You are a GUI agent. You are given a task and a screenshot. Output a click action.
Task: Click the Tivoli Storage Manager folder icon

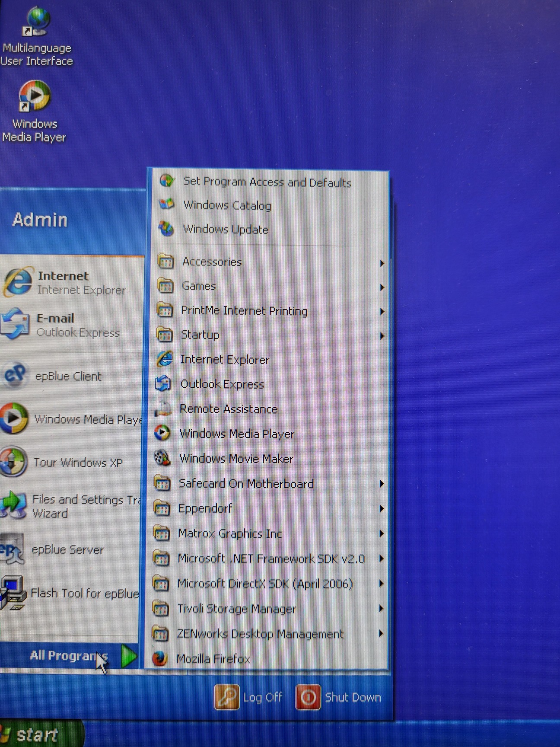click(161, 609)
